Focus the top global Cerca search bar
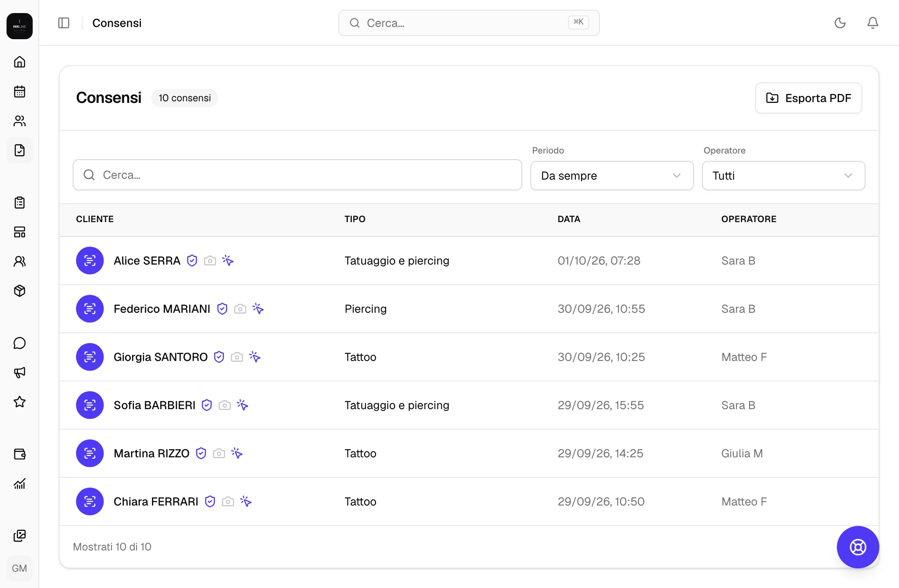 (x=469, y=23)
